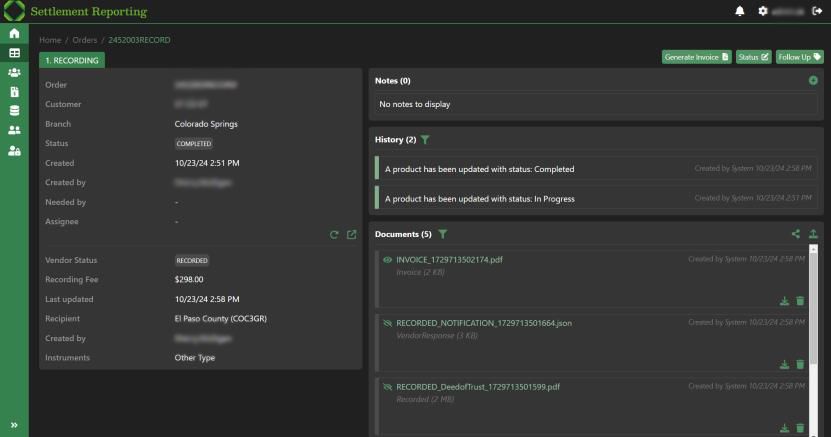Go to Orders in the breadcrumb

[x=84, y=40]
